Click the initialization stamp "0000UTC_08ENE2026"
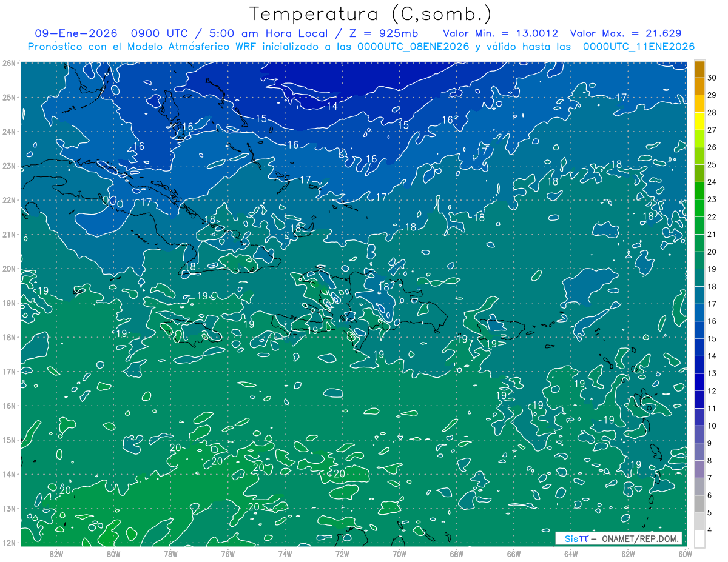Viewport: 728px width, 562px height. coord(413,47)
